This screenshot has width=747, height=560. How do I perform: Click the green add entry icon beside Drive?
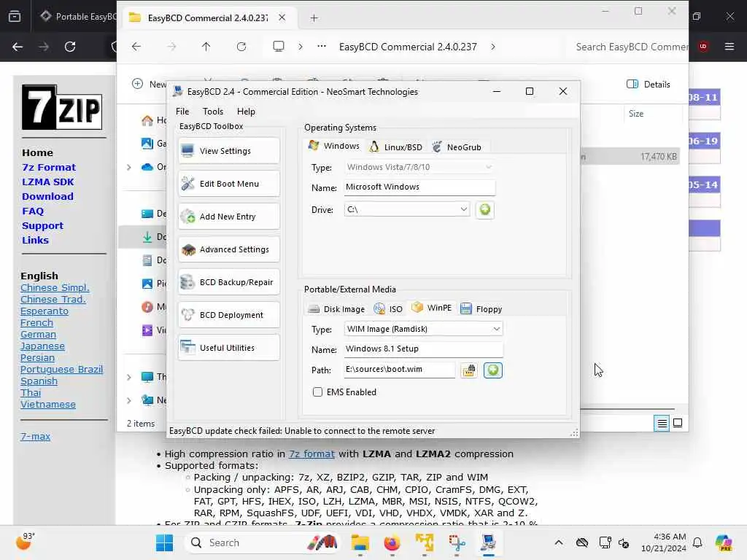tap(484, 209)
